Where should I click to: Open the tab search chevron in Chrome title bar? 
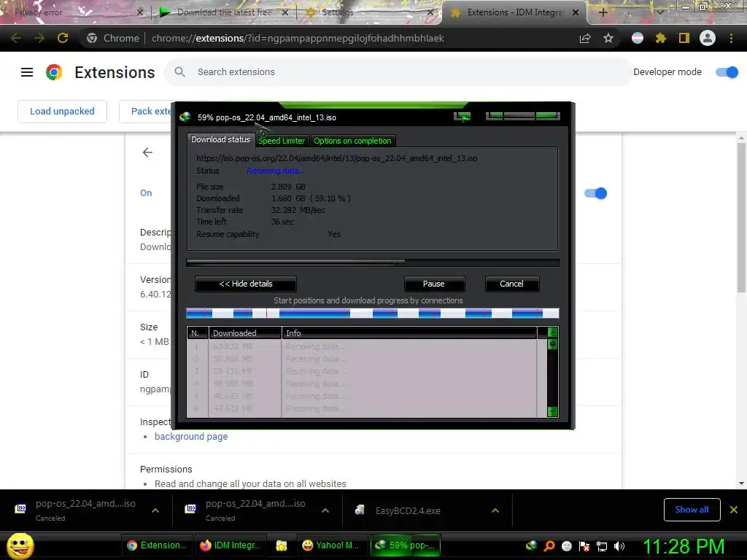click(659, 12)
